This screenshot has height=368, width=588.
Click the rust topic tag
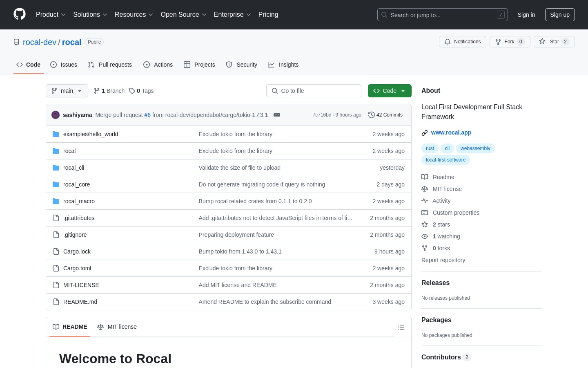click(430, 148)
